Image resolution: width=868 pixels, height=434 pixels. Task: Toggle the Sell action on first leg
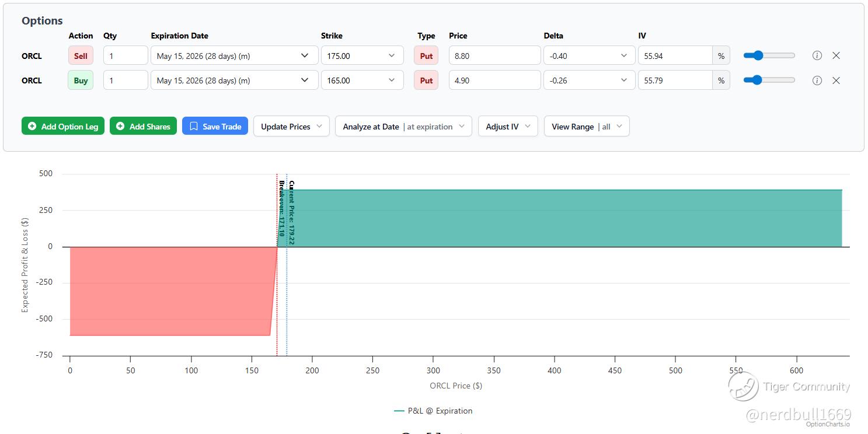coord(81,56)
